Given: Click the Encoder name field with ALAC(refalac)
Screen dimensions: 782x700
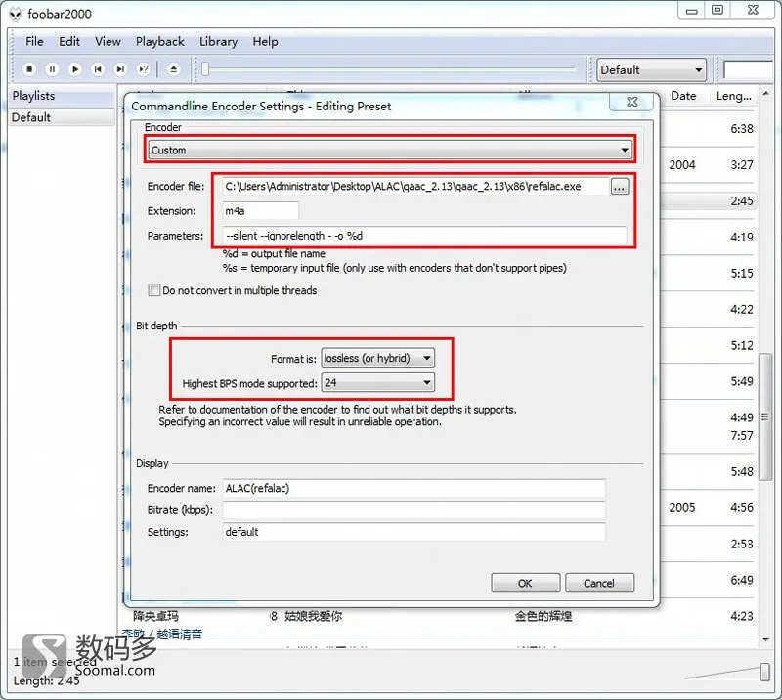Looking at the screenshot, I should pyautogui.click(x=413, y=489).
